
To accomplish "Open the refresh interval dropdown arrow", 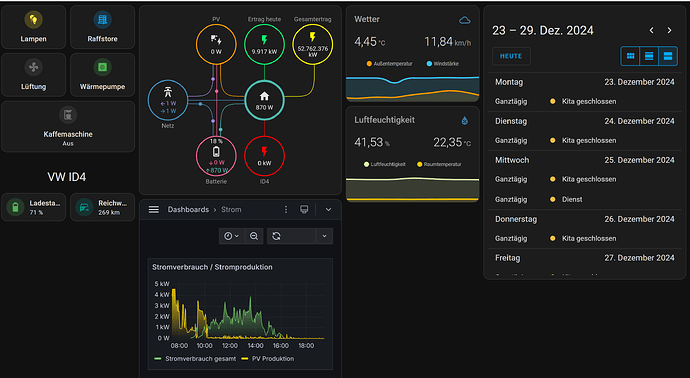I will tap(324, 236).
